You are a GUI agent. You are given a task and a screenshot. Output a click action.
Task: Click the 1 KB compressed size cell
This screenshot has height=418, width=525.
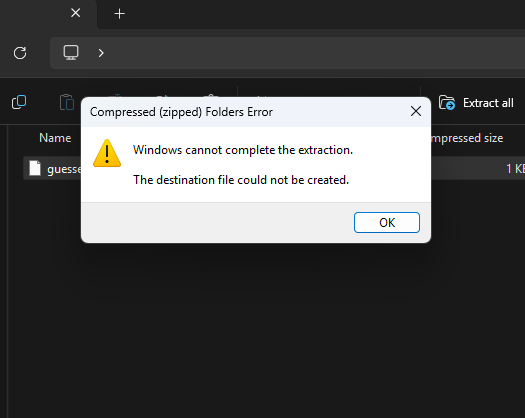[515, 168]
